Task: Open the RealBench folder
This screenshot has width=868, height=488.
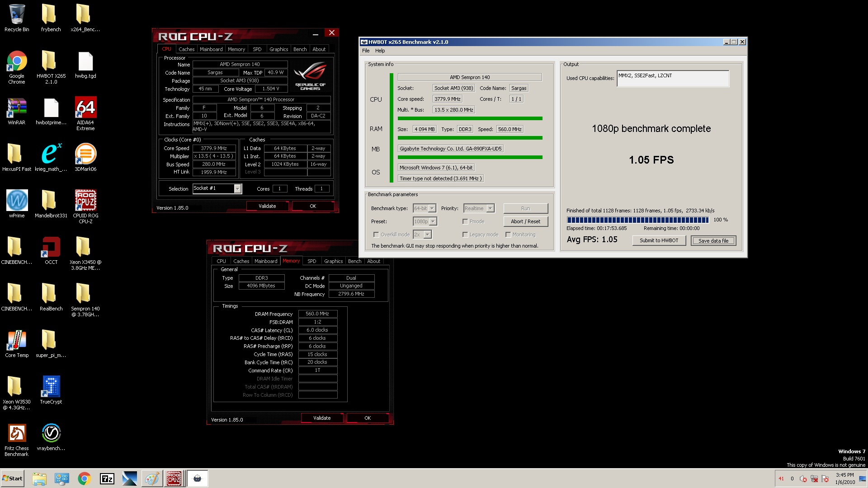Action: tap(51, 297)
